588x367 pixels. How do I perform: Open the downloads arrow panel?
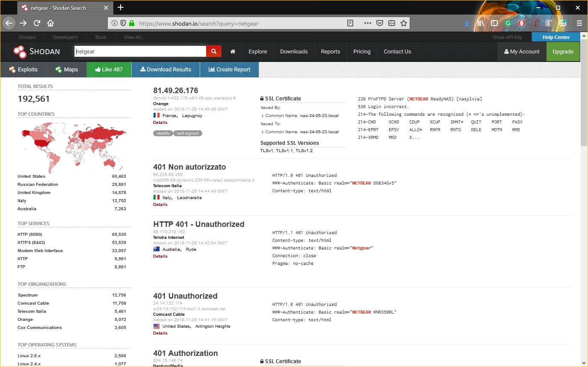pos(467,23)
